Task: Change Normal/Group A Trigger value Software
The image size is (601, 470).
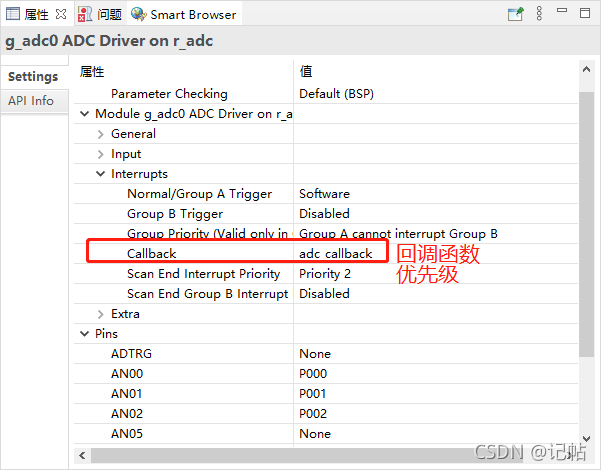Action: [324, 194]
